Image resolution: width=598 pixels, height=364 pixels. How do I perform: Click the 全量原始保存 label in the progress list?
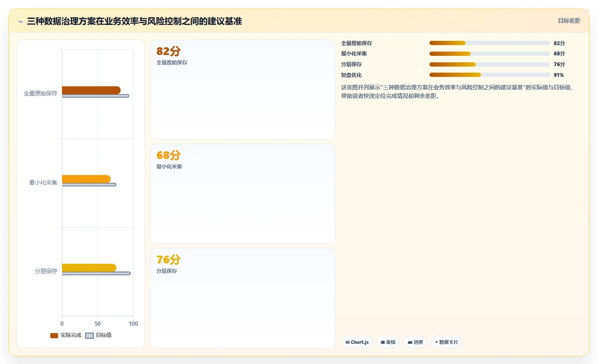click(x=357, y=43)
